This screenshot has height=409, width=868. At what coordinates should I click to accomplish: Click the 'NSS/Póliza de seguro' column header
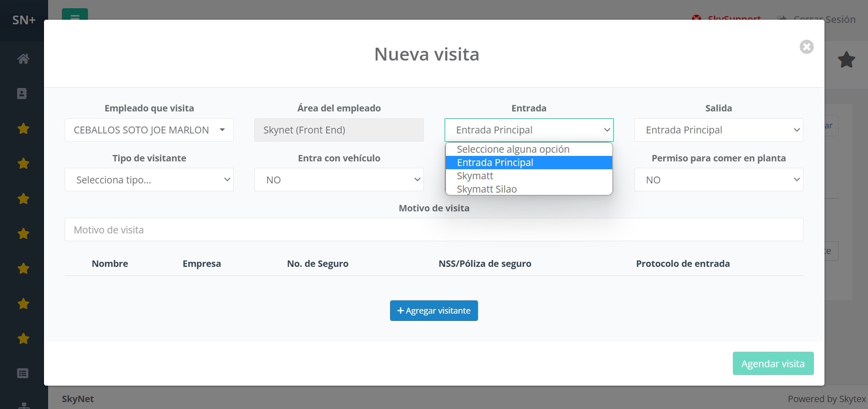pyautogui.click(x=485, y=264)
